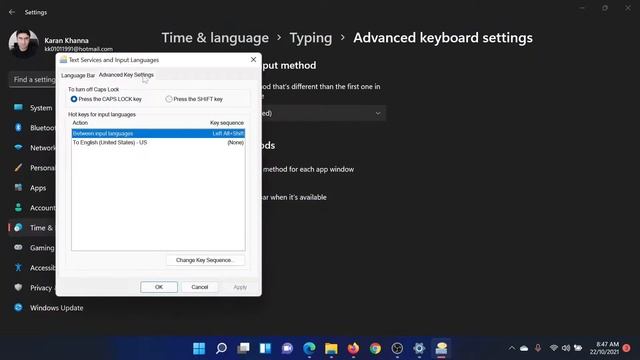The height and width of the screenshot is (360, 640).
Task: Open Personalization brush icon in sidebar
Action: click(x=18, y=167)
